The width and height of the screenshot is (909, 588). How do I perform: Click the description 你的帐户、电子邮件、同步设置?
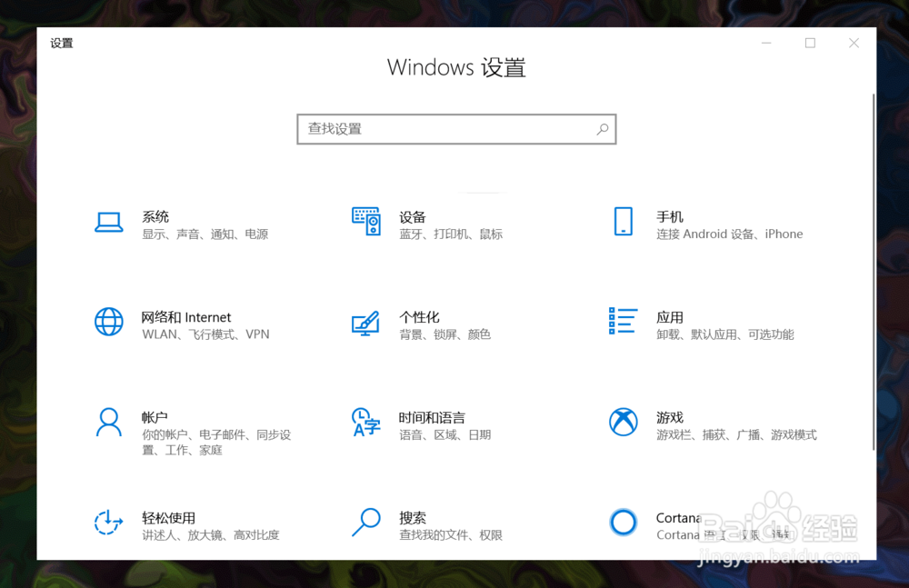(216, 443)
